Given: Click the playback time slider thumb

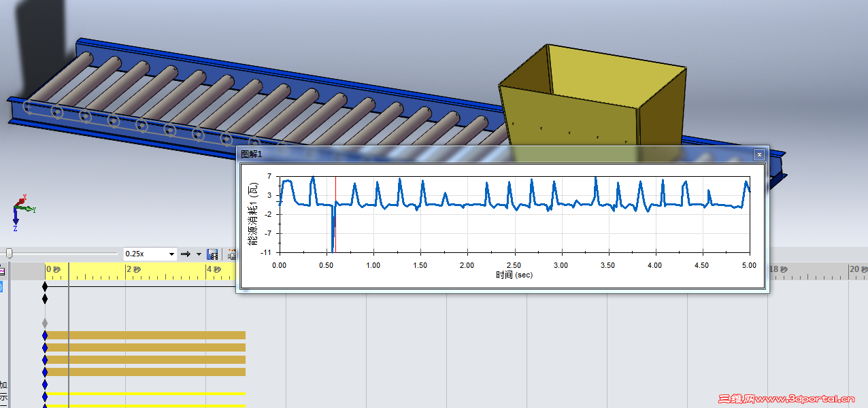Looking at the screenshot, I should tap(9, 254).
